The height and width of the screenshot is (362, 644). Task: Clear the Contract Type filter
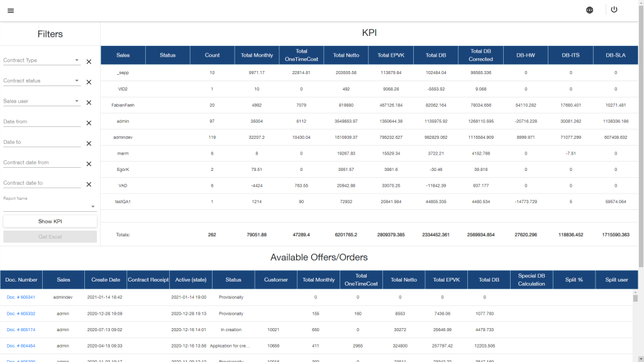pyautogui.click(x=89, y=62)
